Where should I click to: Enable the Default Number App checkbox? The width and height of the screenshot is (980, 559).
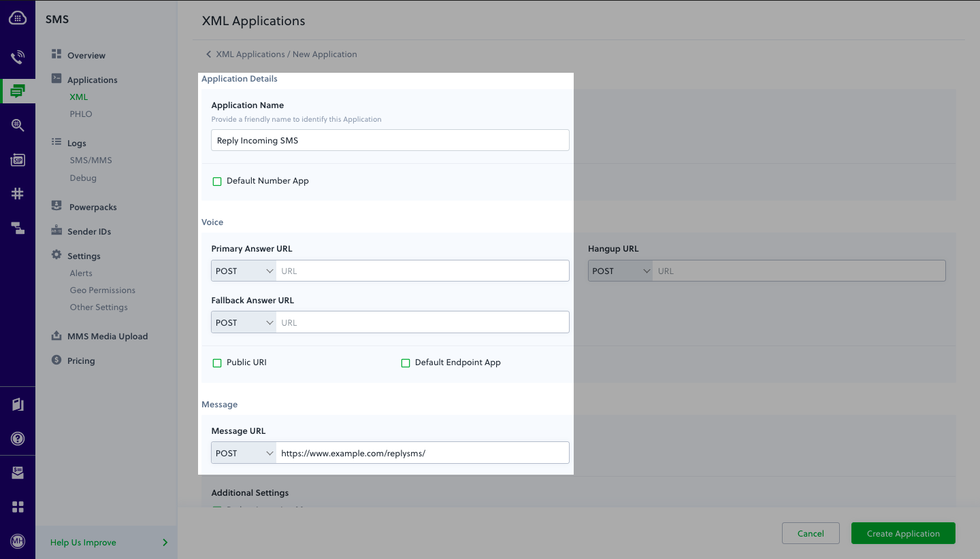point(216,181)
